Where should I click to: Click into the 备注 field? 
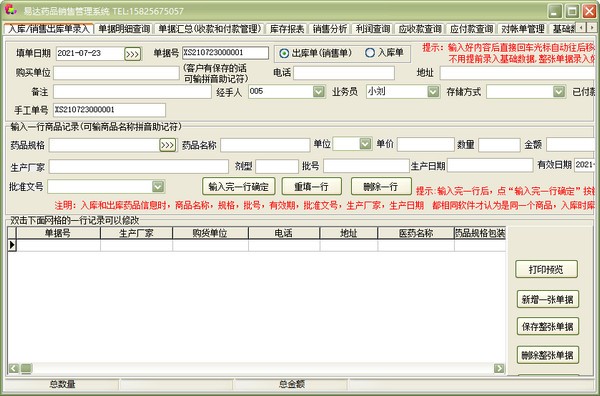(x=132, y=92)
